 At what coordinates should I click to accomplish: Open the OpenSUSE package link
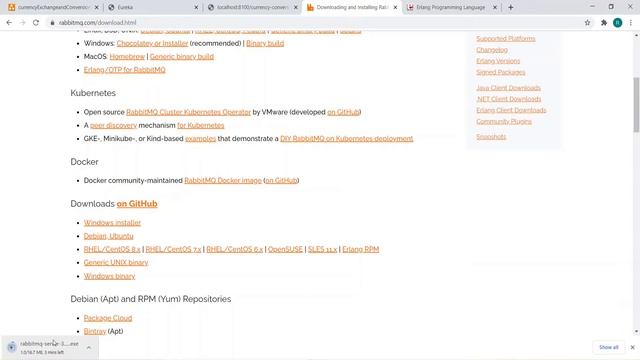point(285,249)
